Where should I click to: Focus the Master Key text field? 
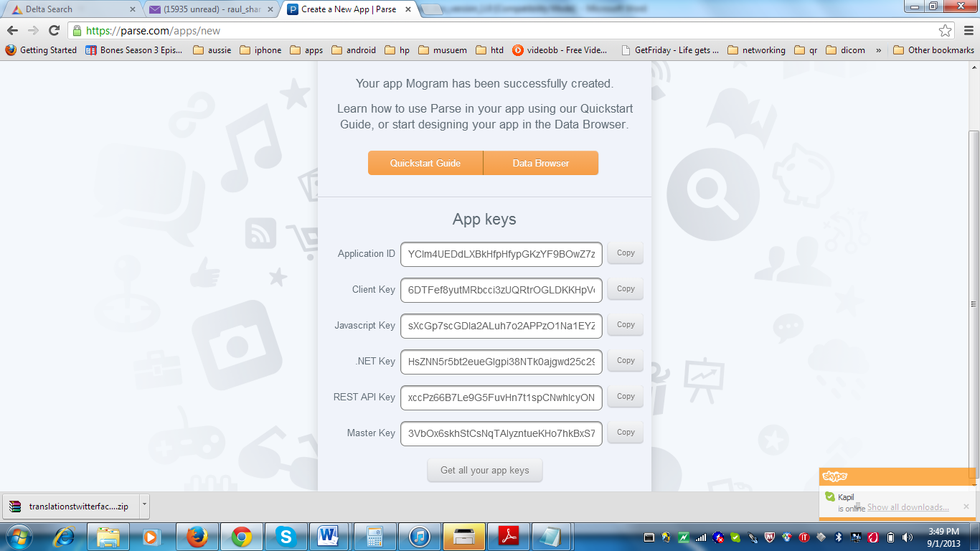[x=501, y=433]
